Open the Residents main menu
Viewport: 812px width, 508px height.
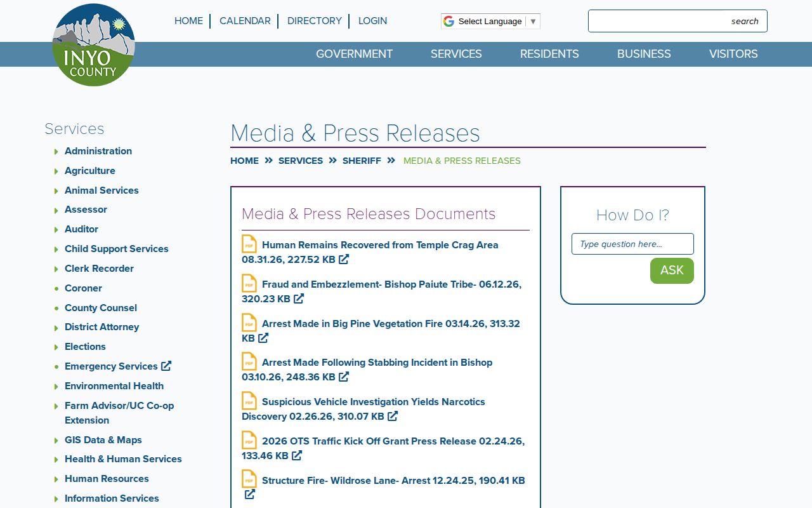coord(549,54)
